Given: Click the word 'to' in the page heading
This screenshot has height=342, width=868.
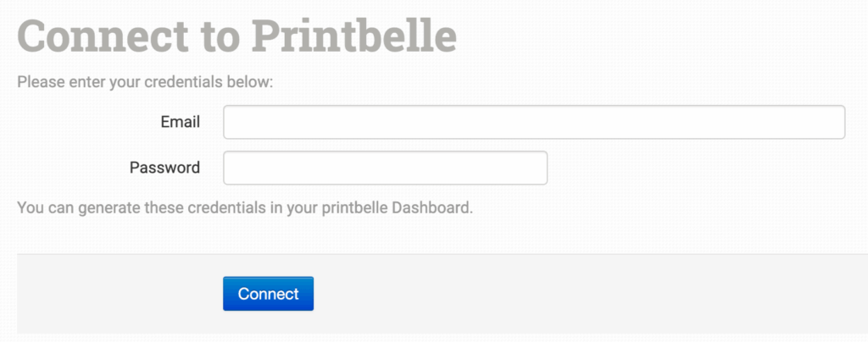Looking at the screenshot, I should [222, 36].
